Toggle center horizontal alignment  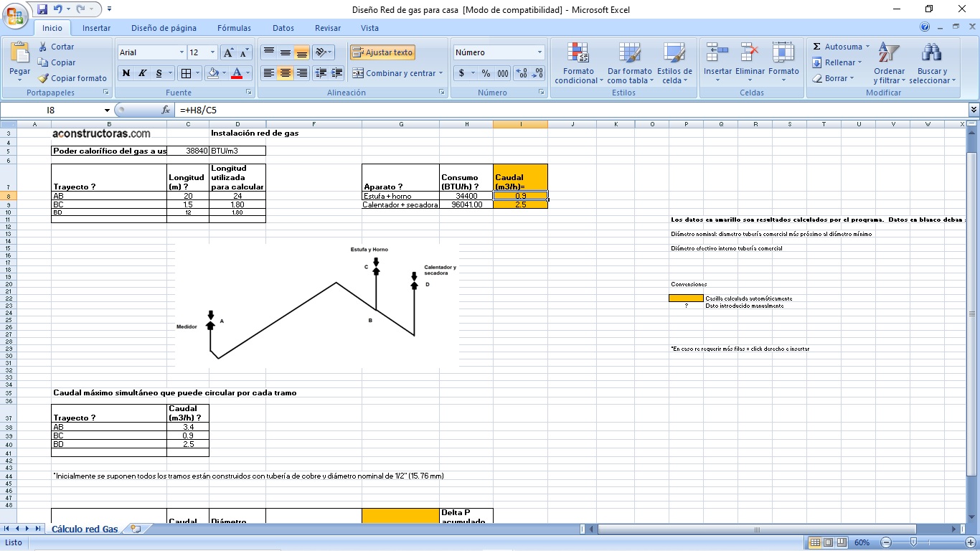[x=285, y=73]
